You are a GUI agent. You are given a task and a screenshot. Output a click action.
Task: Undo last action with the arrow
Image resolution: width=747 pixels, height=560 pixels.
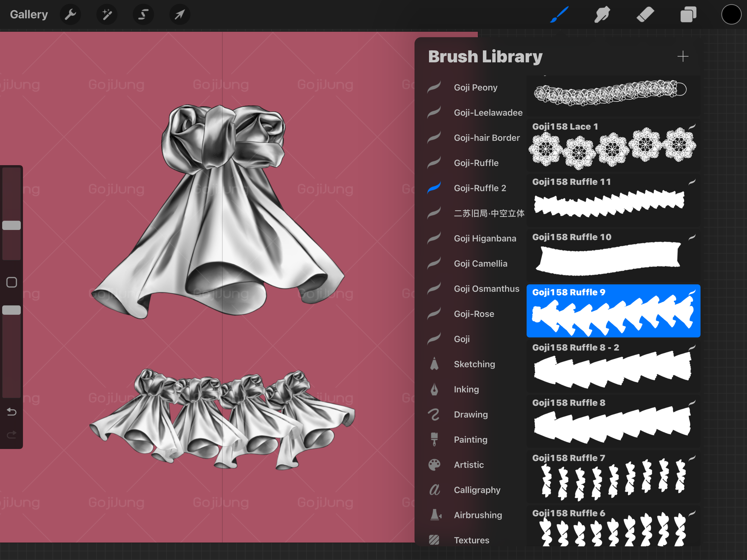(x=11, y=412)
